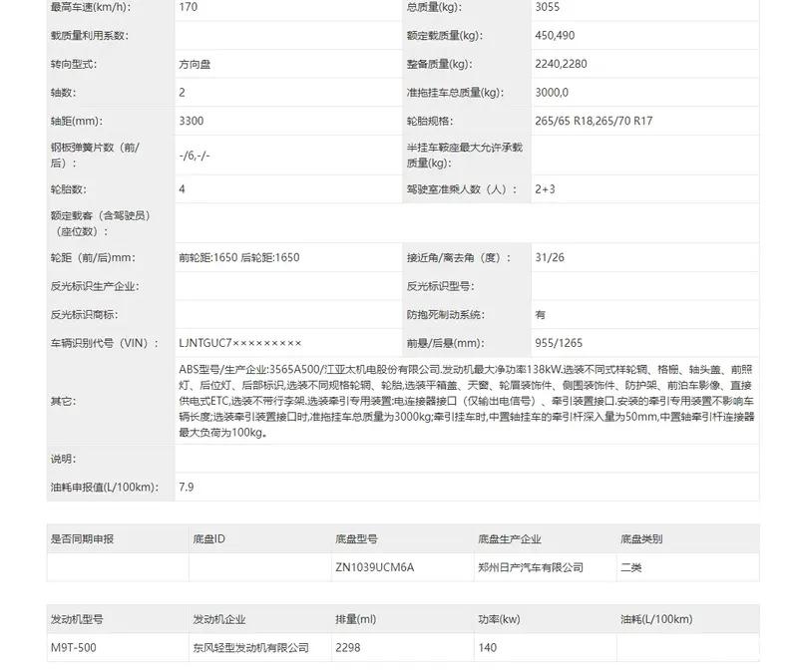798x672 pixels.
Task: Select fuel consumption value 7.9
Action: 186,488
